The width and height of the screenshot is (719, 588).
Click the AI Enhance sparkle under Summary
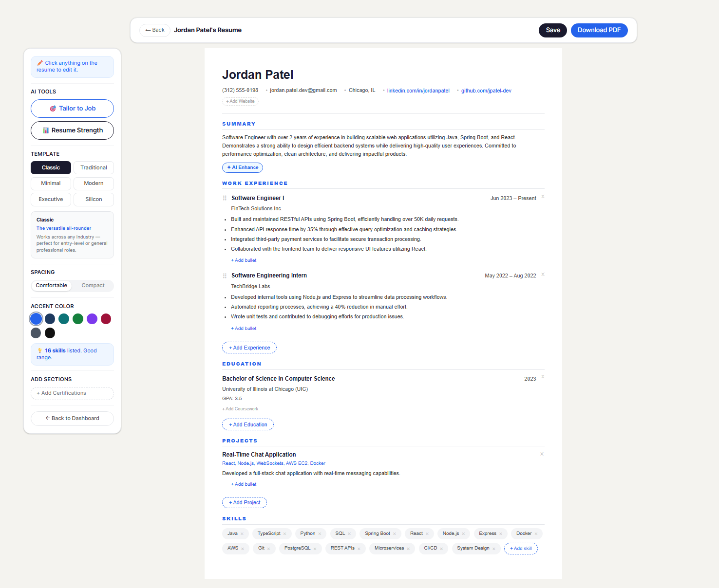point(242,167)
